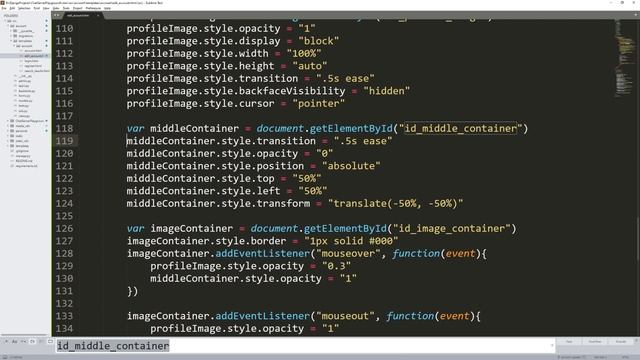Click line number 119 in gutter
640x360 pixels.
pos(64,141)
